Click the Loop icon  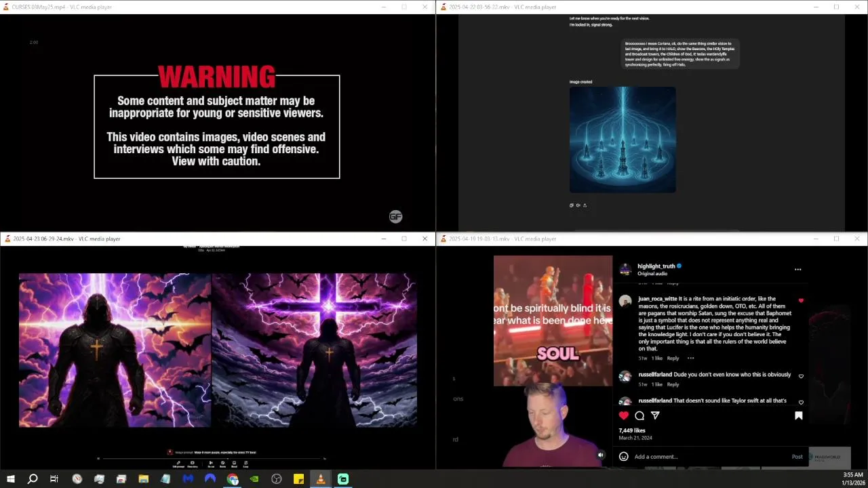point(245,464)
